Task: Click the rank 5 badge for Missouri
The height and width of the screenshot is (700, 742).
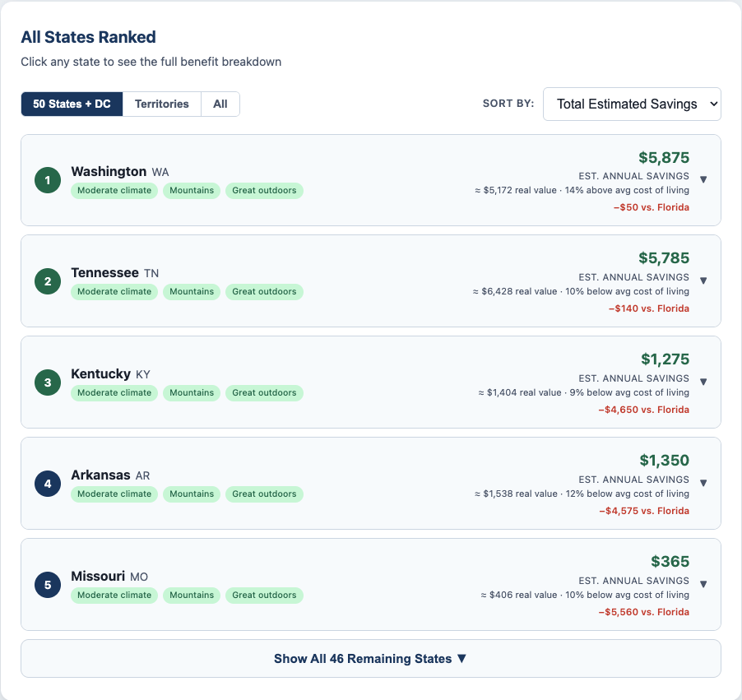Action: [48, 585]
